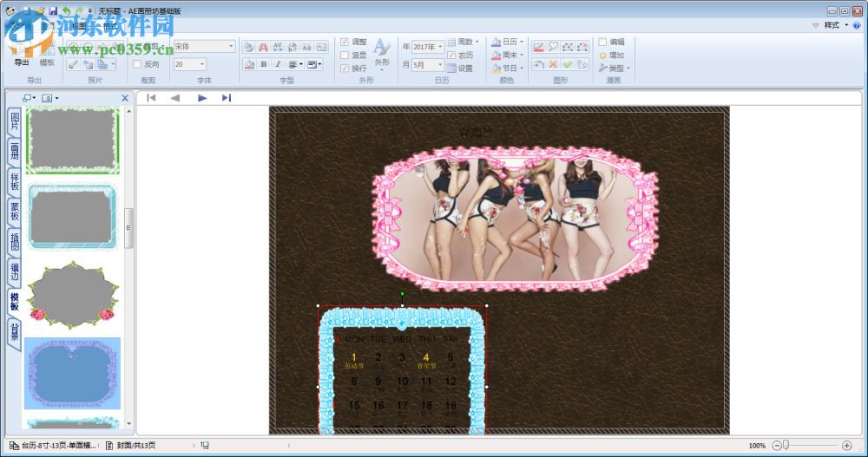
Task: Click the underline fill color icon in 字型
Action: point(249,64)
